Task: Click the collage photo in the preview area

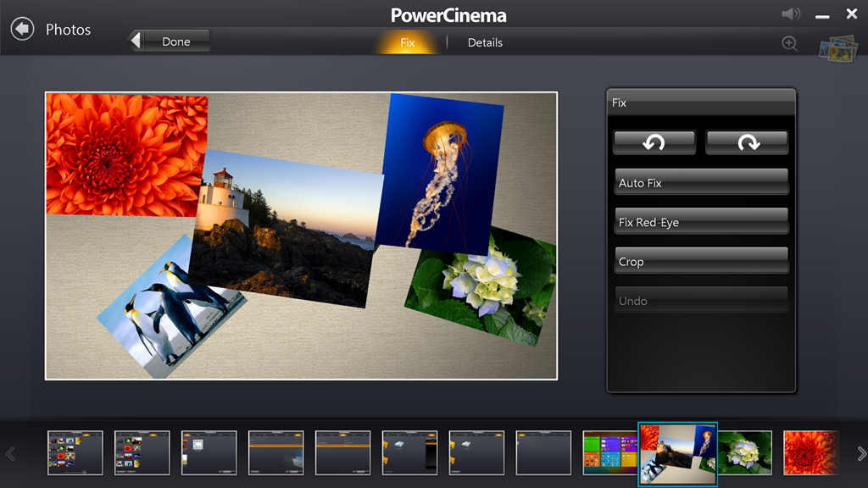Action: (301, 236)
